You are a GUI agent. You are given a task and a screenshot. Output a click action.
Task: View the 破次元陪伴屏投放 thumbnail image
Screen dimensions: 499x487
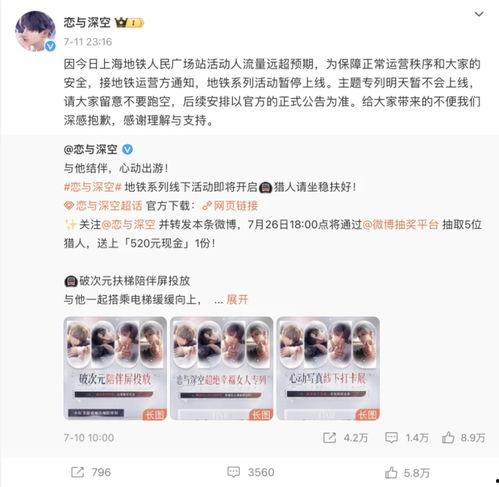click(115, 368)
